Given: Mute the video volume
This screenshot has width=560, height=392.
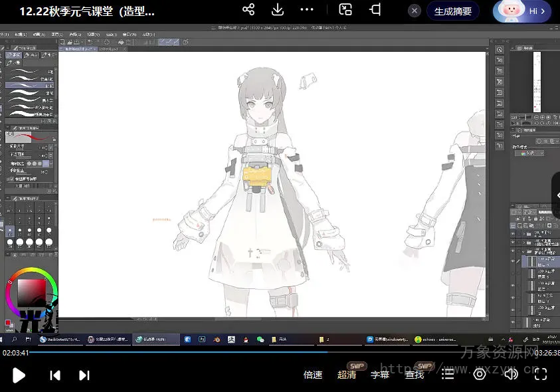Looking at the screenshot, I should click(x=511, y=375).
